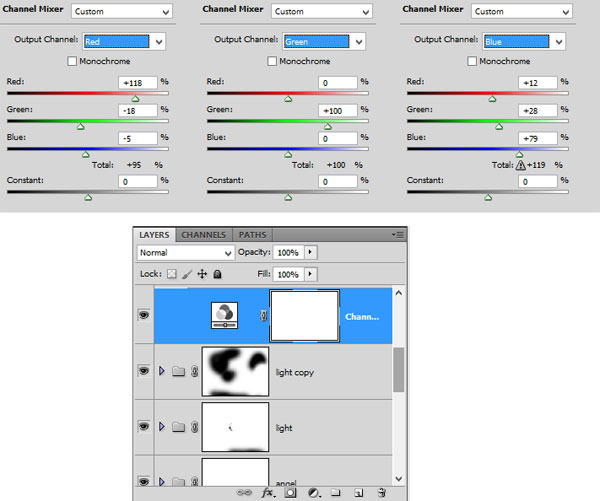The image size is (600, 501).
Task: Lock image pixels brush icon
Action: 187,274
